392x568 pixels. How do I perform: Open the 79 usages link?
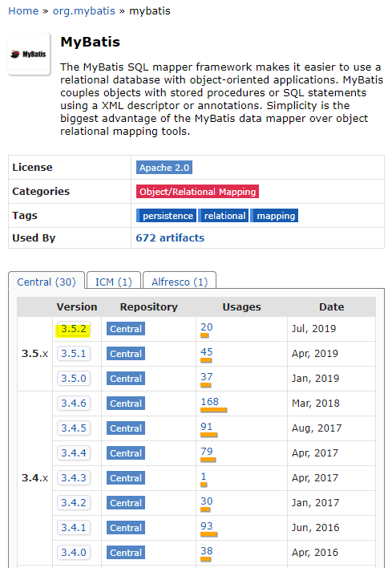pos(207,452)
